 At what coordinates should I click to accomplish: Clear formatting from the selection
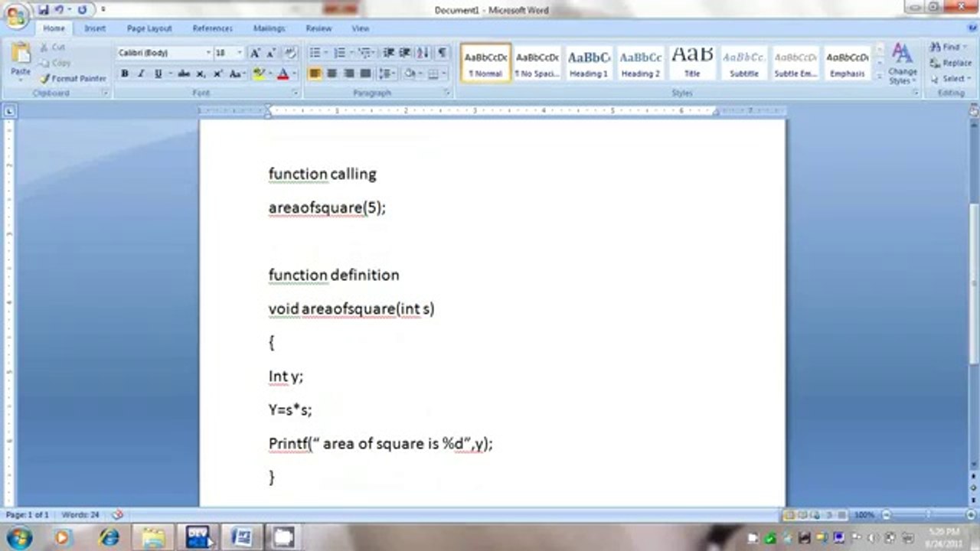tap(290, 53)
